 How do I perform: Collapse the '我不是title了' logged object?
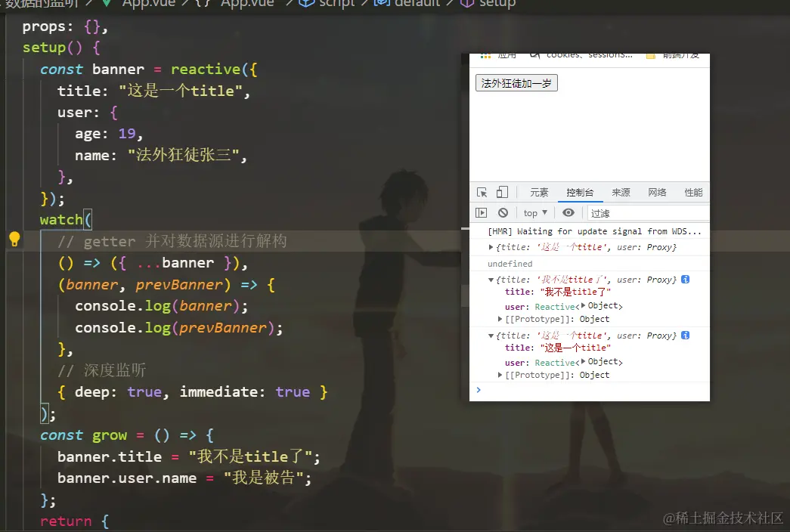click(x=491, y=280)
